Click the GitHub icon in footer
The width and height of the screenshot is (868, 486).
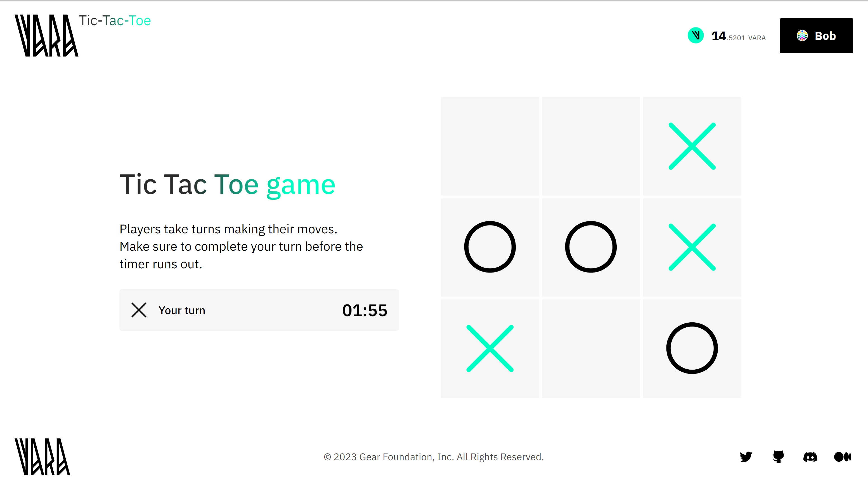(x=778, y=457)
